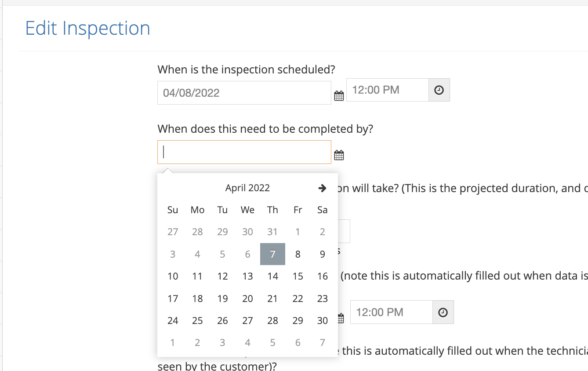
Task: Choose the greyed-out May 7 date
Action: (x=322, y=342)
